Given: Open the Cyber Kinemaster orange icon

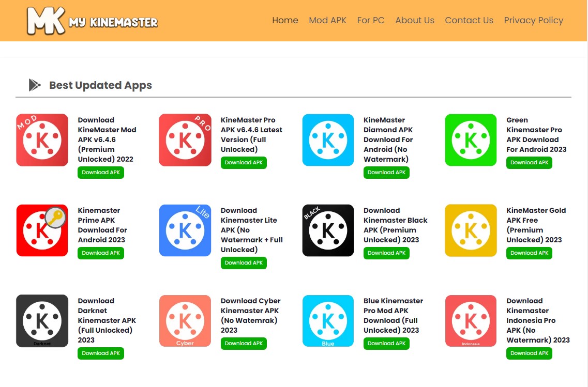Looking at the screenshot, I should [185, 320].
